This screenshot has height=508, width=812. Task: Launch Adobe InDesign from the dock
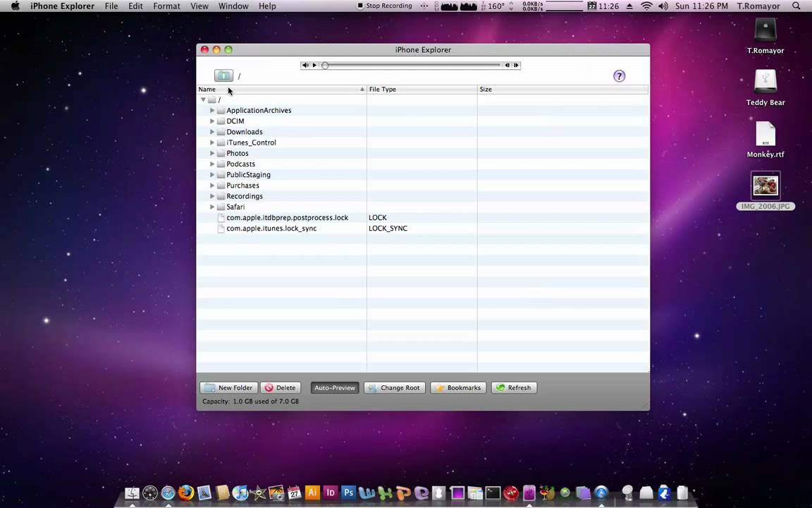point(331,492)
